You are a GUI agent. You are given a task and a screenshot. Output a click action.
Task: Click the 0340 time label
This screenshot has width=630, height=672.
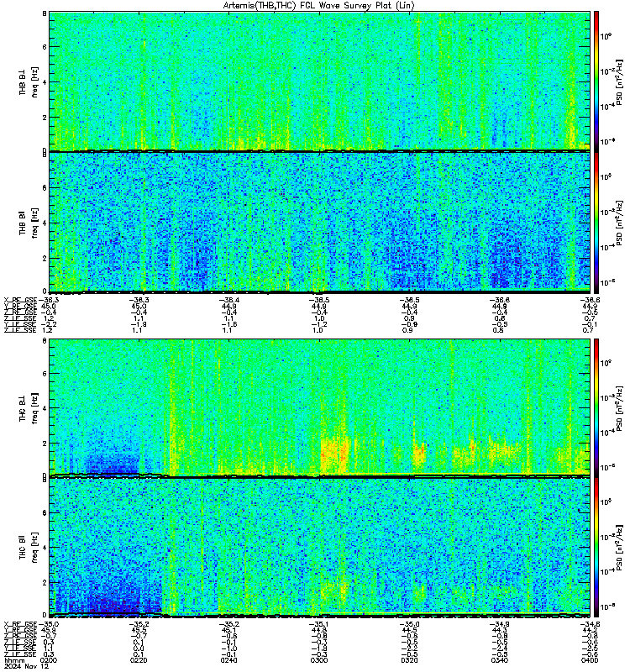point(500,660)
